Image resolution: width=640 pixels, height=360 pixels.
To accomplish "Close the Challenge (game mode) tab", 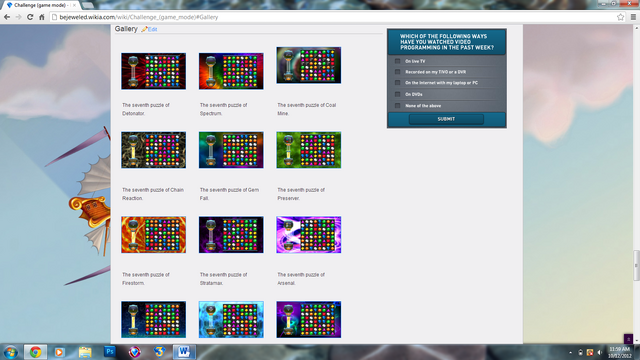I will tap(74, 5).
